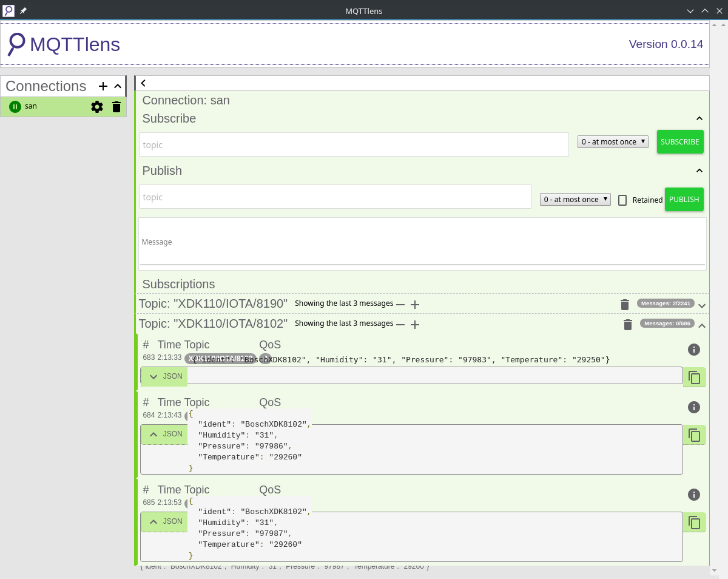Open settings gear for san connection

click(x=97, y=107)
